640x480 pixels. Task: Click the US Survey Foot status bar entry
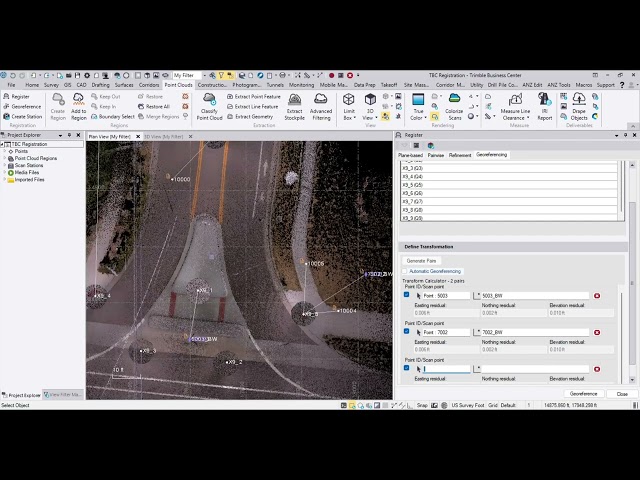tap(468, 405)
